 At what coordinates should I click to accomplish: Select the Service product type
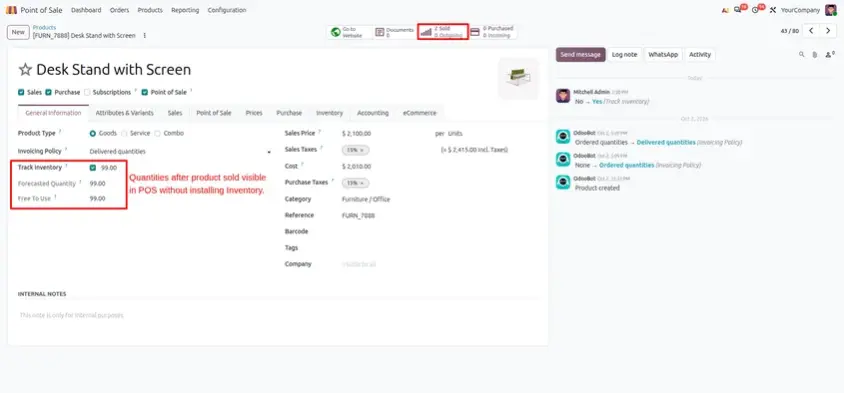tap(124, 134)
